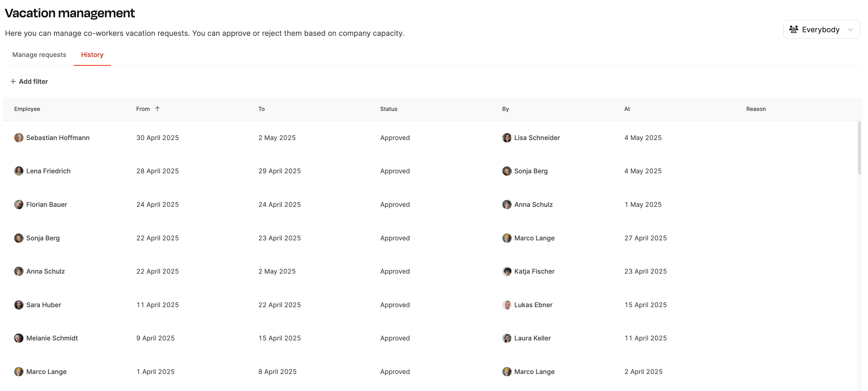
Task: Click the From sort arrow icon
Action: pos(157,109)
